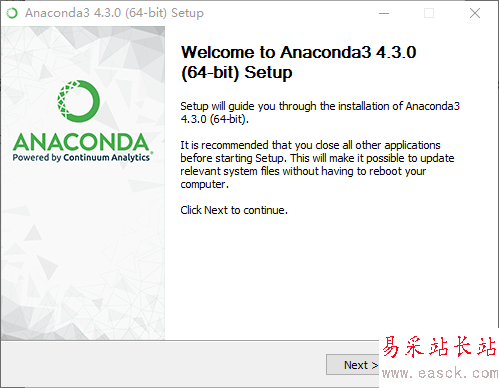
Task: Click the 'Click Next to continue.' text
Action: coord(234,210)
